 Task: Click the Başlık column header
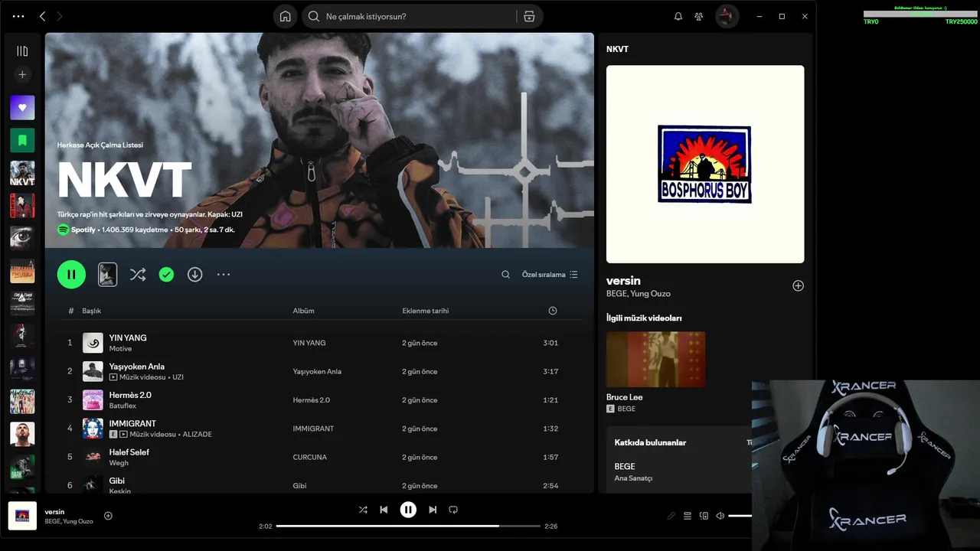[x=92, y=311]
